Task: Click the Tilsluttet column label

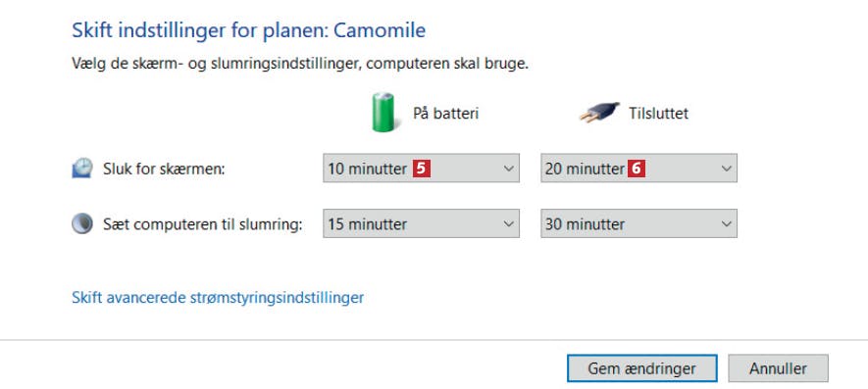Action: tap(658, 114)
